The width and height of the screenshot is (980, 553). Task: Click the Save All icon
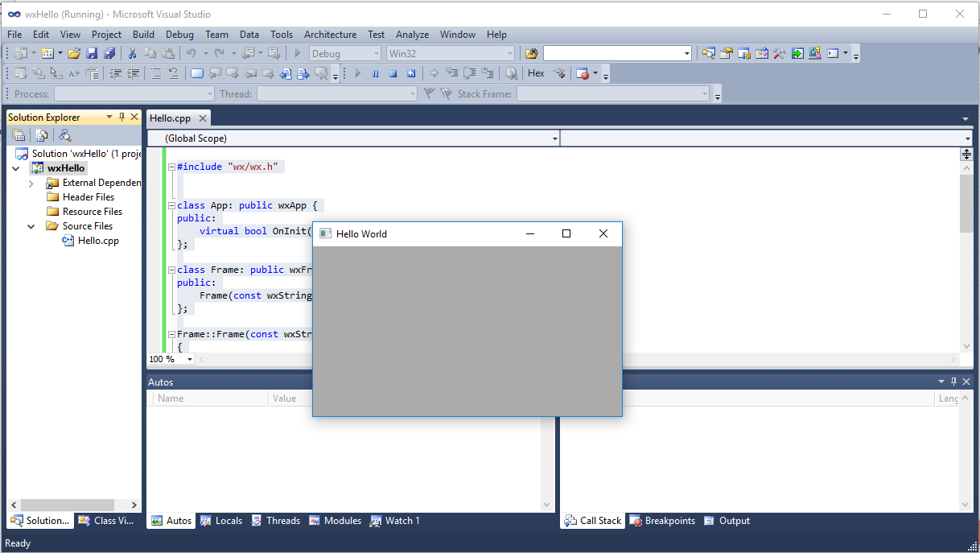coord(108,53)
